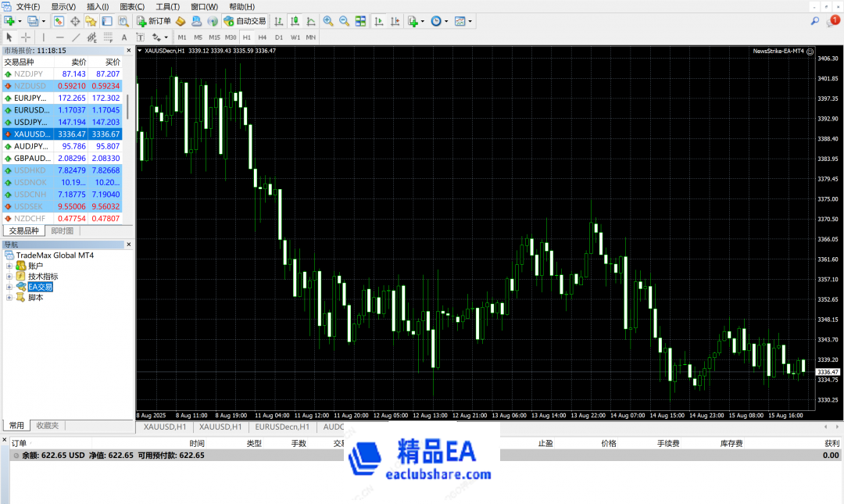
Task: Open MetaEditor with the yellow book icon
Action: pyautogui.click(x=181, y=21)
